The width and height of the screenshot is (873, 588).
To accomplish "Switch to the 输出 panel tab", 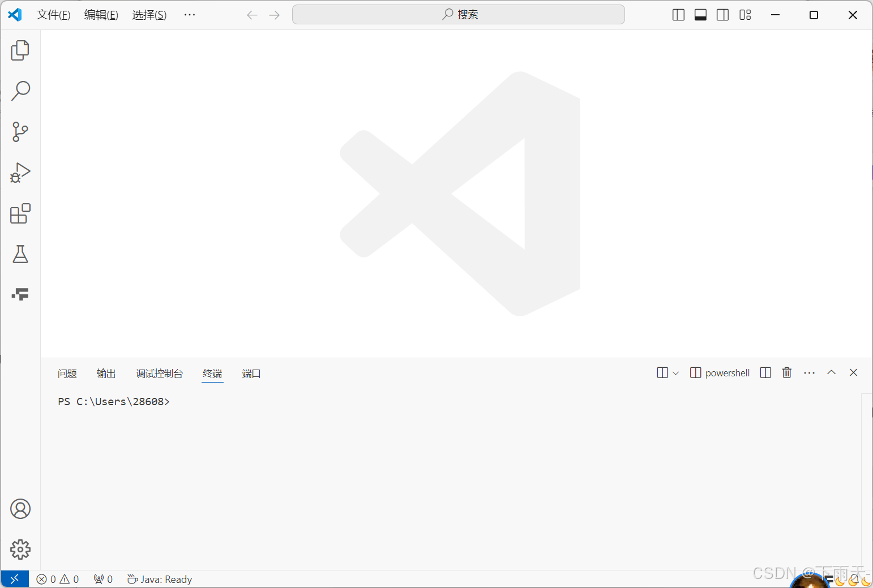I will pyautogui.click(x=106, y=374).
